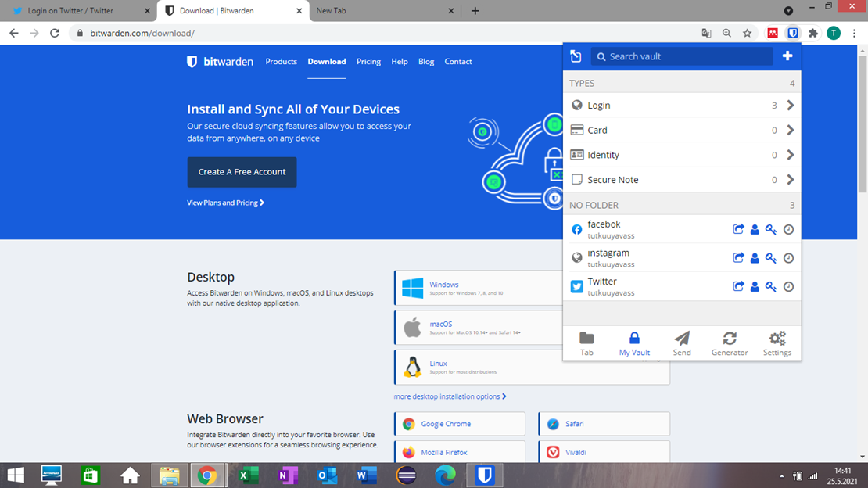868x488 pixels.
Task: Copy username for facebok entry
Action: tap(755, 229)
